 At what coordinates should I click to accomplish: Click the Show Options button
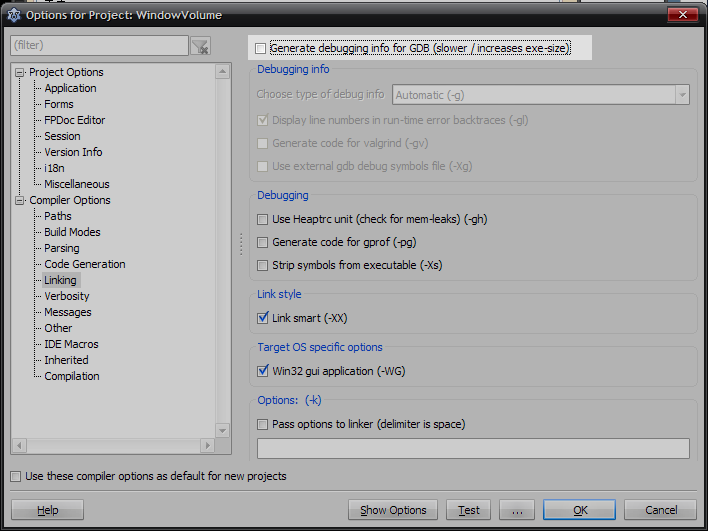(393, 510)
